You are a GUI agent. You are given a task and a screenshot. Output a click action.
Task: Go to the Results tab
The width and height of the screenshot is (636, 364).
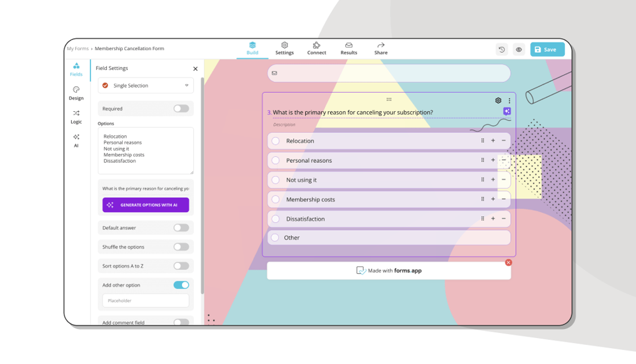click(x=349, y=48)
